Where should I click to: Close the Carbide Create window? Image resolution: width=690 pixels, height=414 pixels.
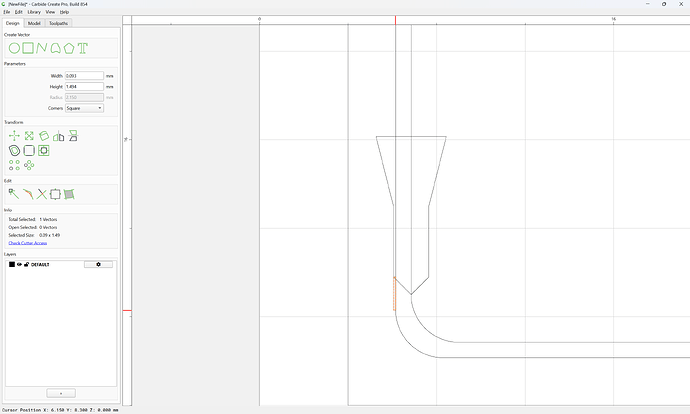681,4
